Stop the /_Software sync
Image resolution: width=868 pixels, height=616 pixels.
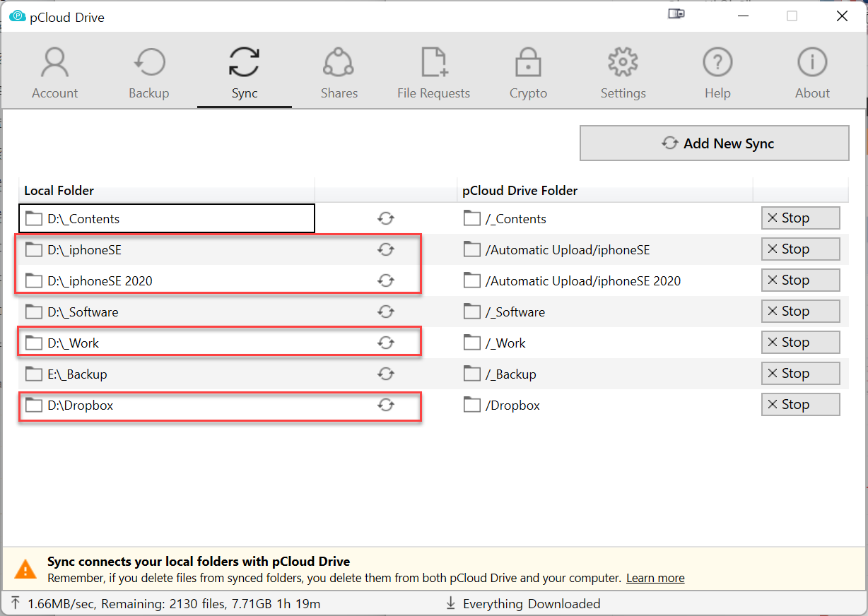800,312
